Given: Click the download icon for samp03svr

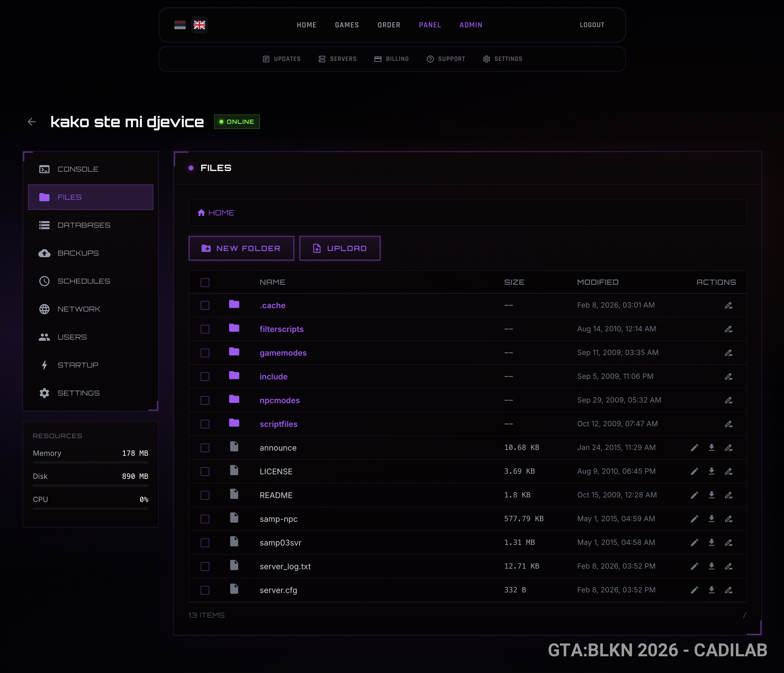Looking at the screenshot, I should [x=711, y=542].
